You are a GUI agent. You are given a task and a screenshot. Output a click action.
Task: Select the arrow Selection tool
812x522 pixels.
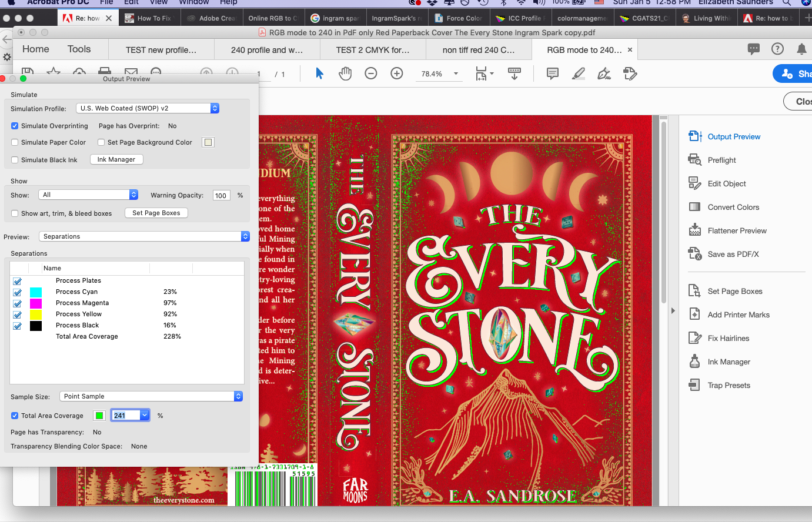[x=319, y=73]
